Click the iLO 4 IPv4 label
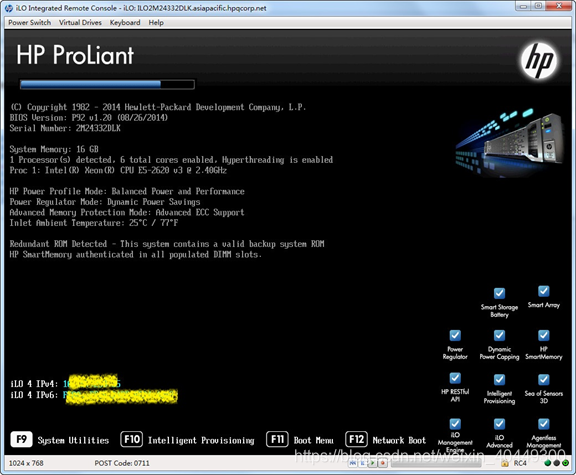The height and width of the screenshot is (475, 576). pos(34,384)
